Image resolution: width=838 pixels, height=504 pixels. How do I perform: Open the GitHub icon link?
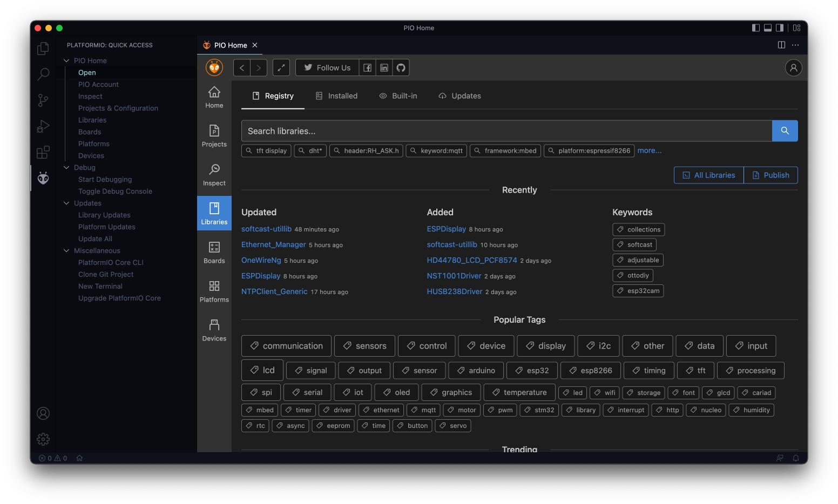click(401, 67)
